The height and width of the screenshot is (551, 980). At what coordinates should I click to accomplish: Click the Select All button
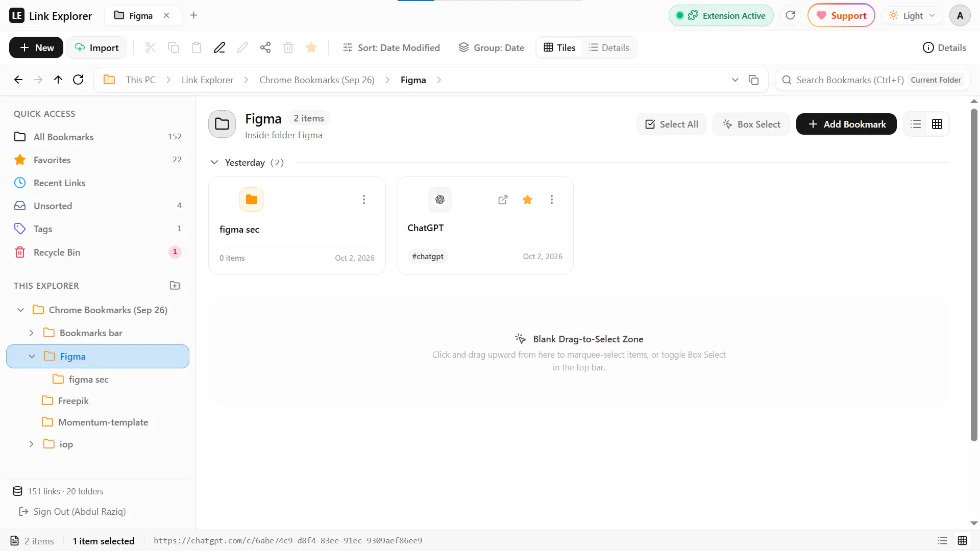pos(671,124)
